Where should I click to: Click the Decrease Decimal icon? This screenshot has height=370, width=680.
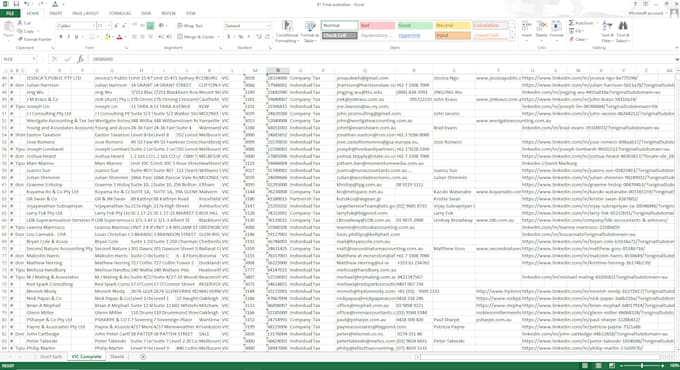click(267, 37)
